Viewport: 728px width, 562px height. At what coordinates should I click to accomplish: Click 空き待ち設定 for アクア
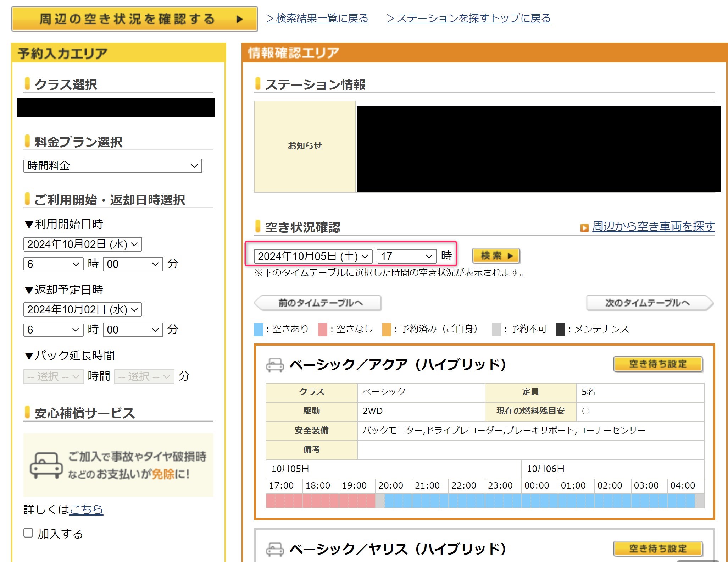tap(658, 364)
